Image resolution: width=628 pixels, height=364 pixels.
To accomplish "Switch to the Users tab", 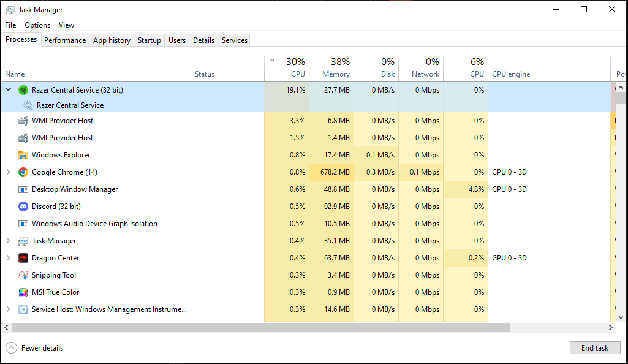I will [x=177, y=40].
